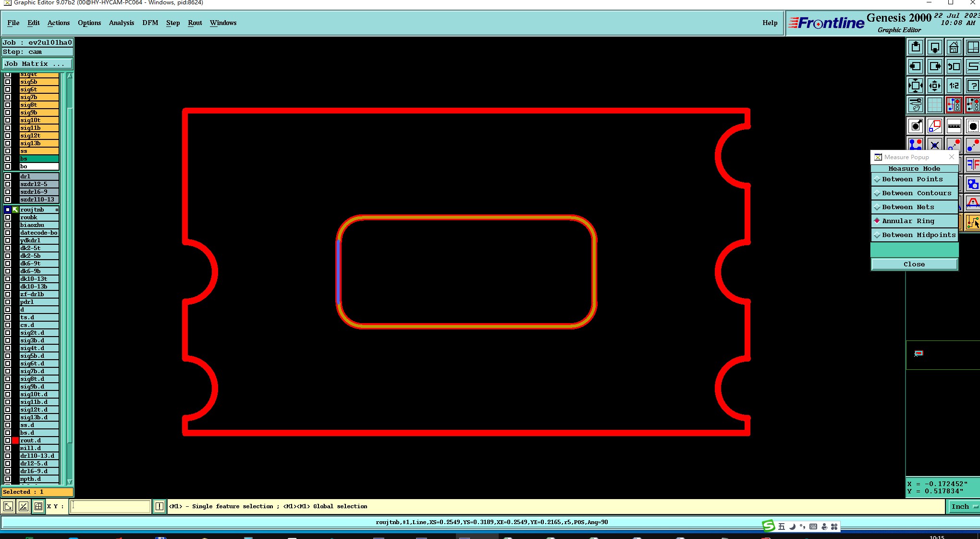980x539 pixels.
Task: Select the Between Points measure mode
Action: [912, 179]
